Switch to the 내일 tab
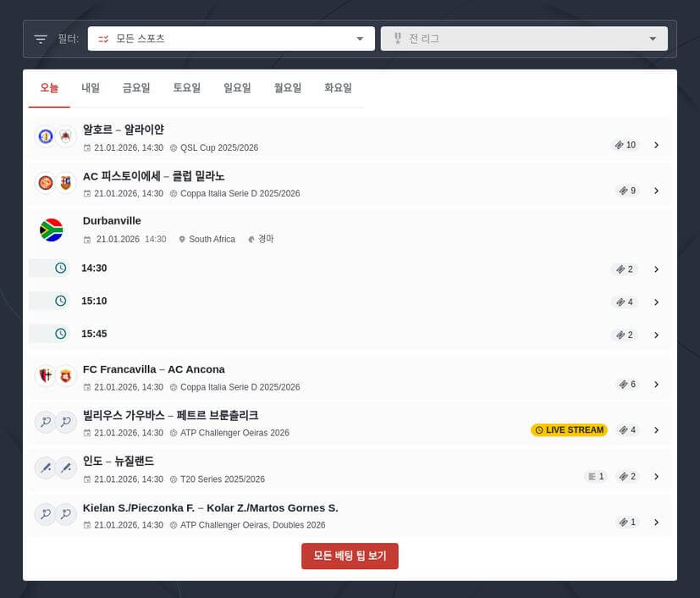Screen dimensions: 700x598 point(91,88)
